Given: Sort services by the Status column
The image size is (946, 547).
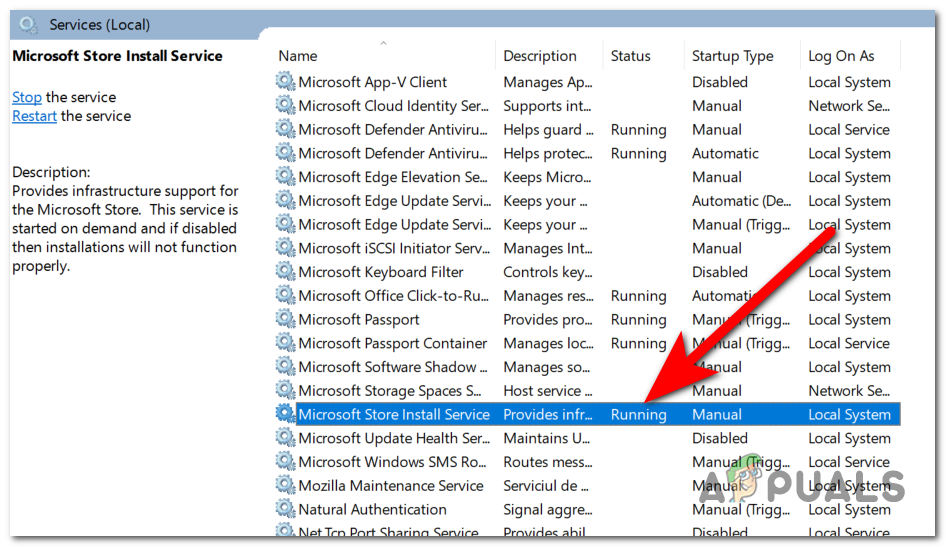Looking at the screenshot, I should (631, 56).
